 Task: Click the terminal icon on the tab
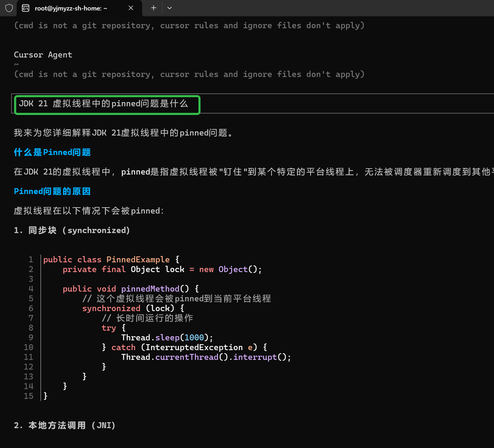[26, 8]
